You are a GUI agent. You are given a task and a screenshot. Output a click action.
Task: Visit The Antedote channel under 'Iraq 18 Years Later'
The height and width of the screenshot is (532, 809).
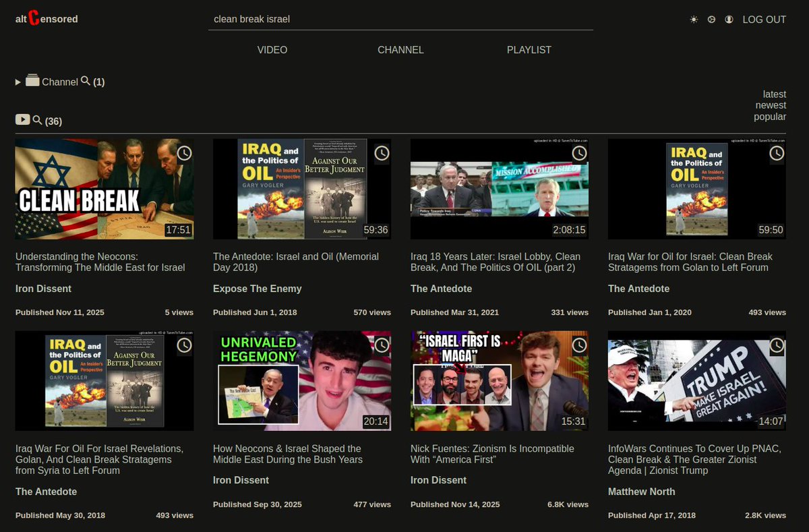click(x=442, y=289)
